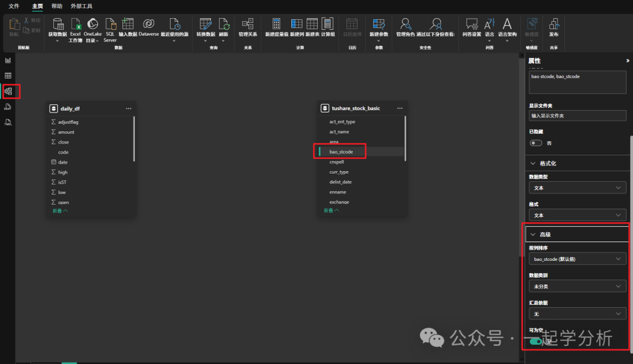633x364 pixels.
Task: Open the 文件 menu
Action: click(13, 6)
